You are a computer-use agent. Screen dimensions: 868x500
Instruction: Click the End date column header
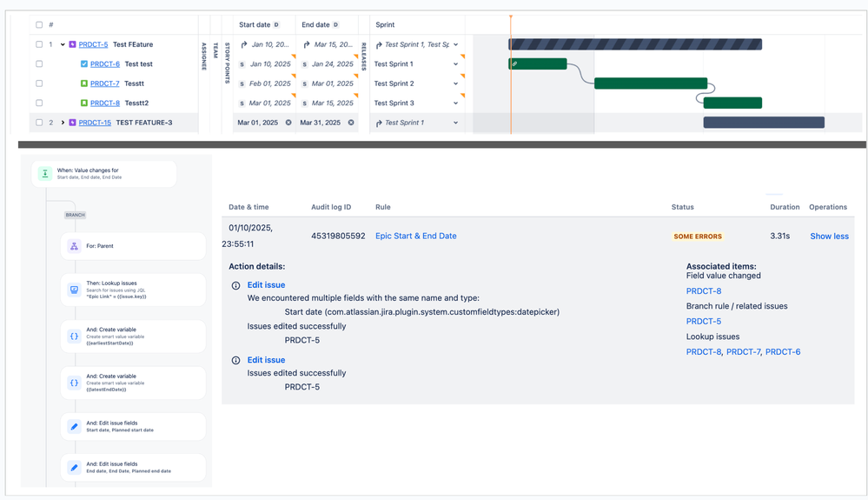tap(315, 24)
